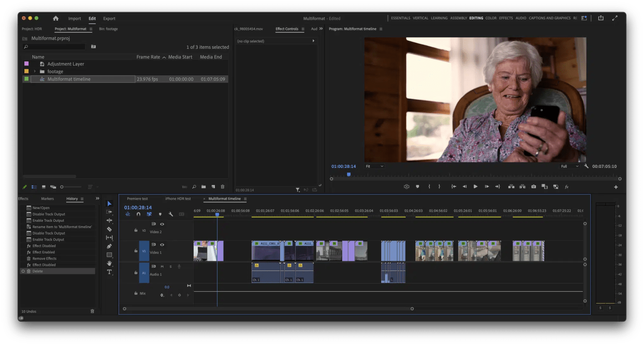Viewport: 644px width, 345px height.
Task: Select the Track Select Forward tool
Action: (109, 212)
